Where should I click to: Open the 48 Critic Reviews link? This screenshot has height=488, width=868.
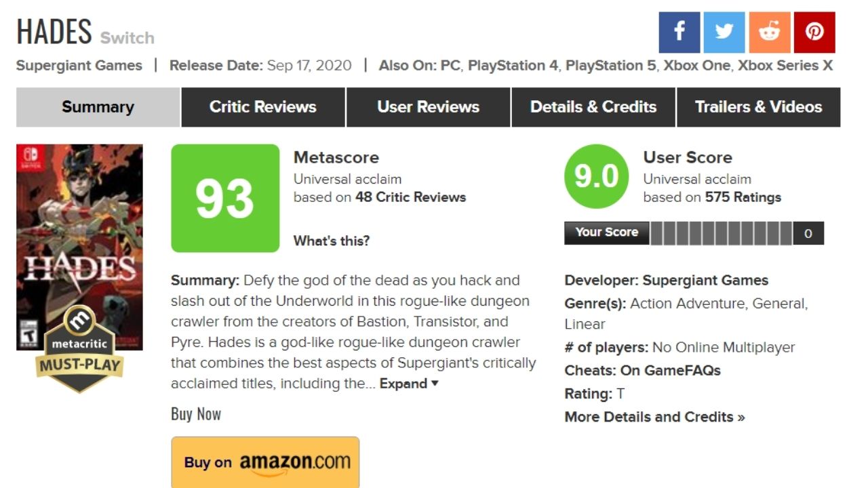(410, 197)
